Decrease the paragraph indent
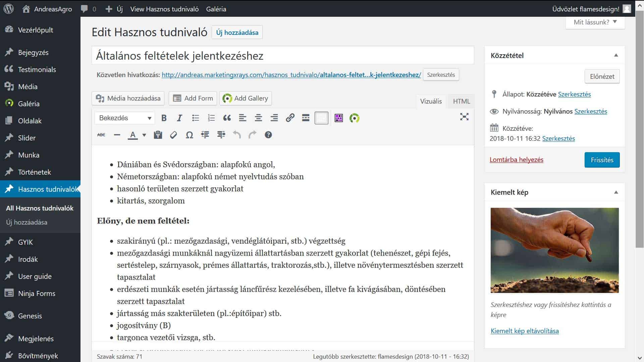This screenshot has width=644, height=362. coord(205,135)
